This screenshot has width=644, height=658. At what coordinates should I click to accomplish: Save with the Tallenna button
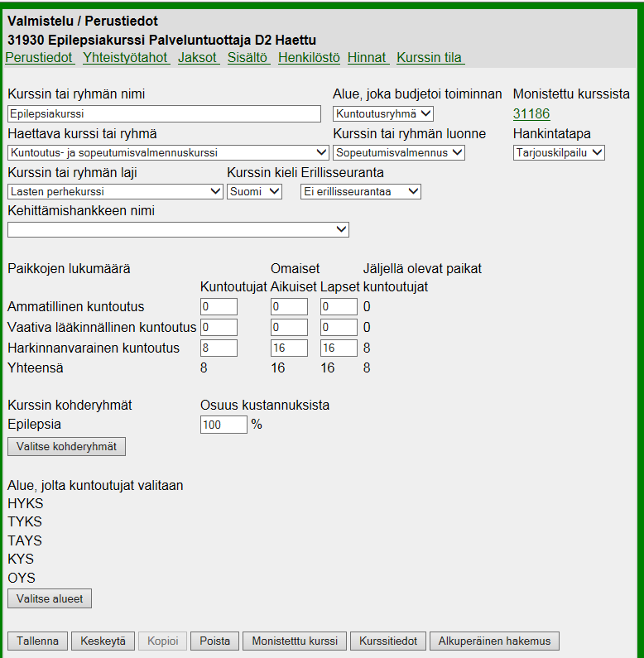(x=37, y=641)
